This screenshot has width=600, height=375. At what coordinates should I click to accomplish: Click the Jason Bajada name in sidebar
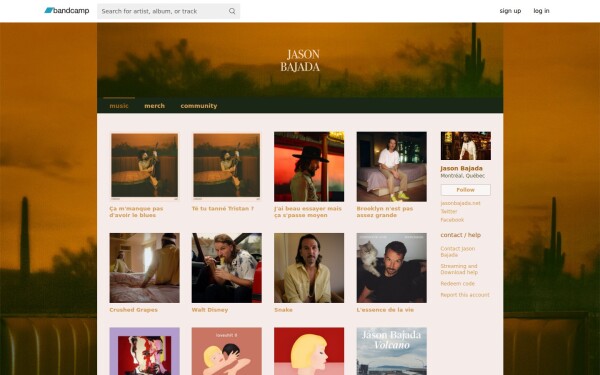[x=461, y=168]
